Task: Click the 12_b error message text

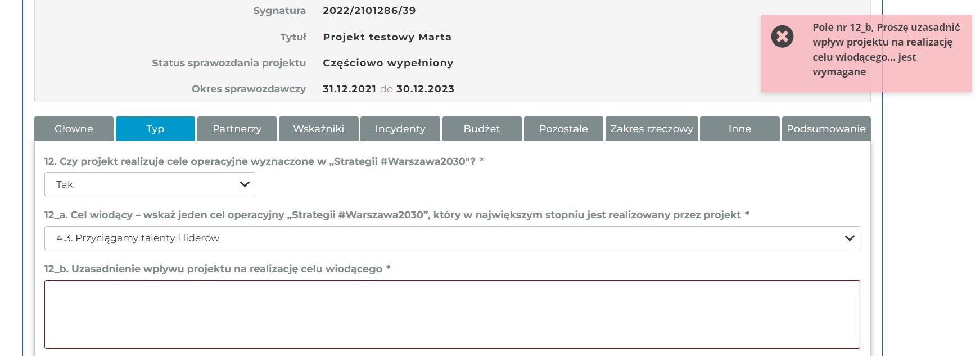Action: [886, 49]
